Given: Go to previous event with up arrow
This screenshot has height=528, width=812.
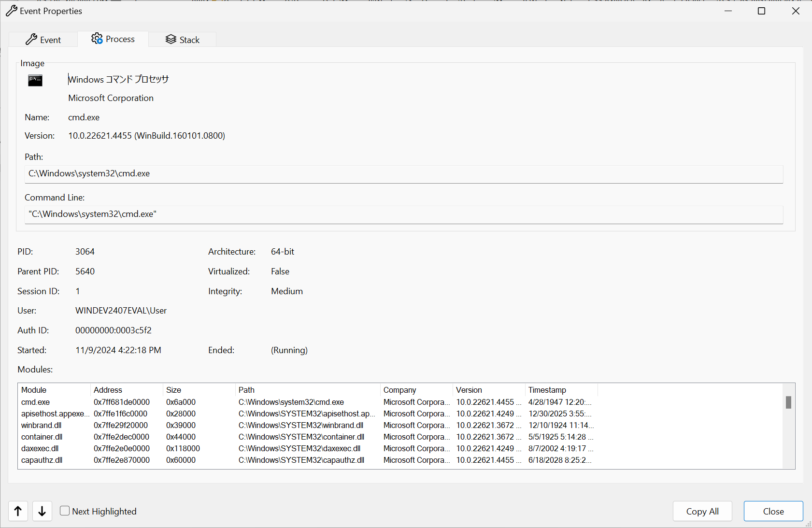Looking at the screenshot, I should click(x=18, y=511).
